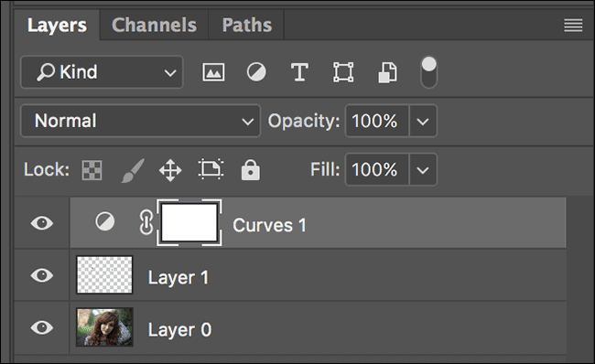Toggle layer filtering switch on or off

click(x=428, y=72)
